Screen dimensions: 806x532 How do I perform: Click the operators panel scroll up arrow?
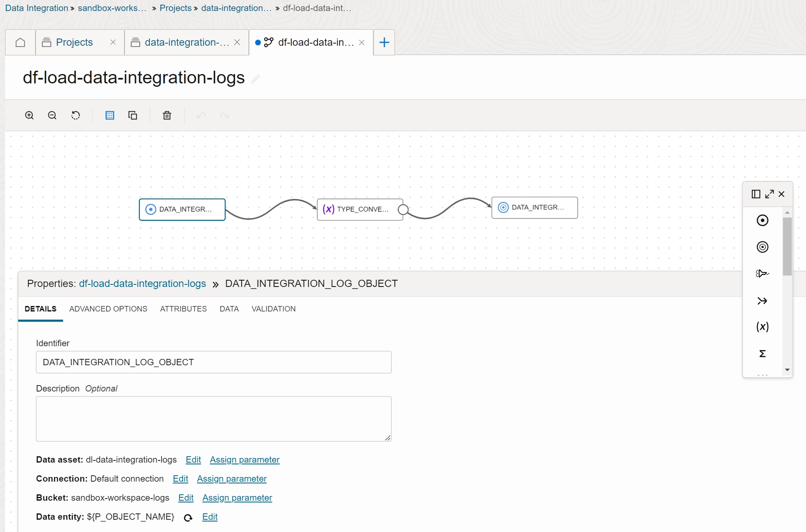point(787,212)
